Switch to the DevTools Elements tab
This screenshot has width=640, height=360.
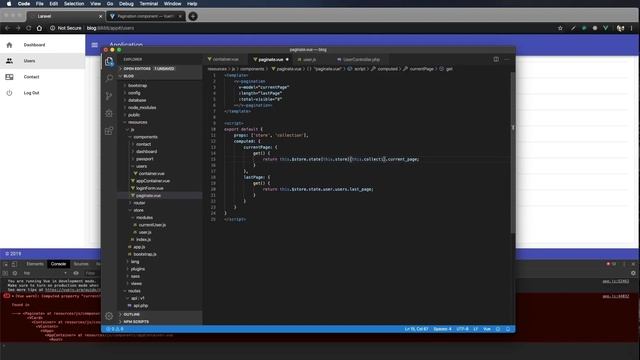35,264
